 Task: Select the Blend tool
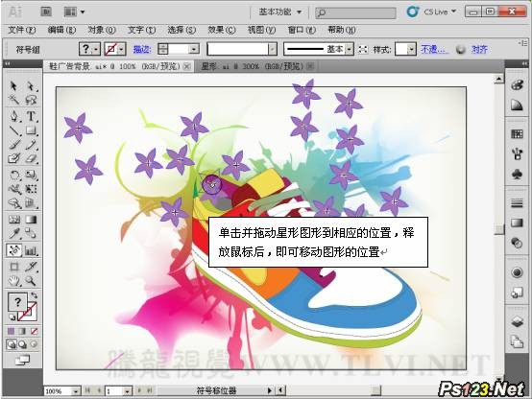click(x=31, y=233)
